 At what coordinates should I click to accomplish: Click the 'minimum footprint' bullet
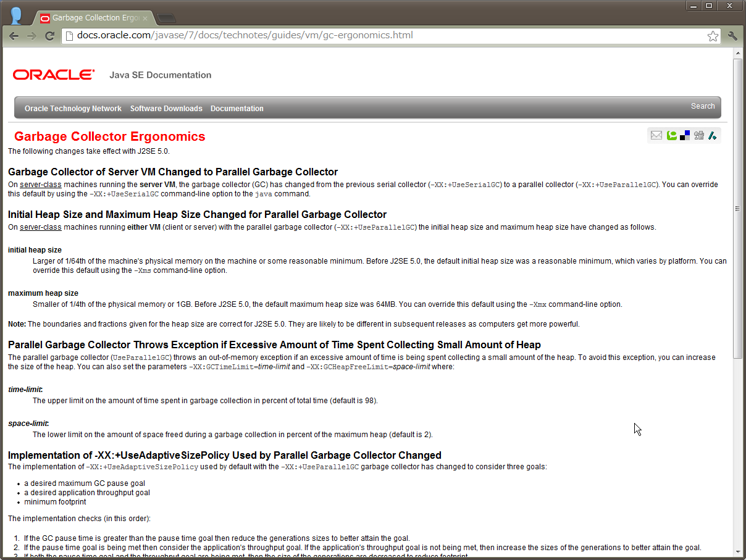pos(55,502)
